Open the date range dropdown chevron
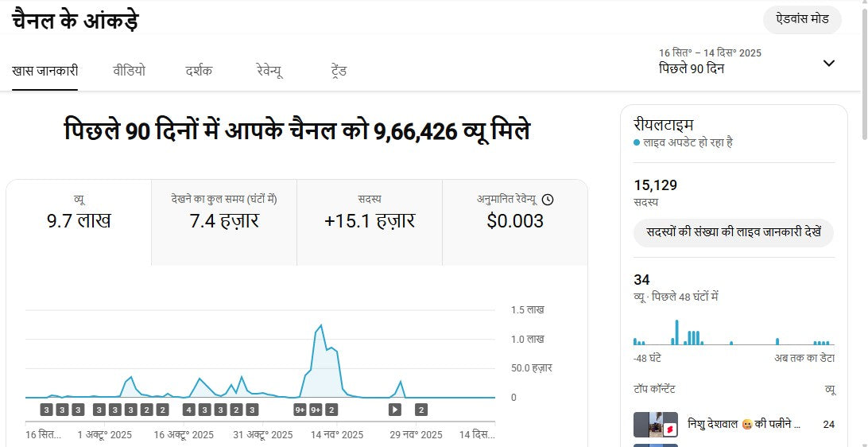The width and height of the screenshot is (868, 447). [828, 63]
